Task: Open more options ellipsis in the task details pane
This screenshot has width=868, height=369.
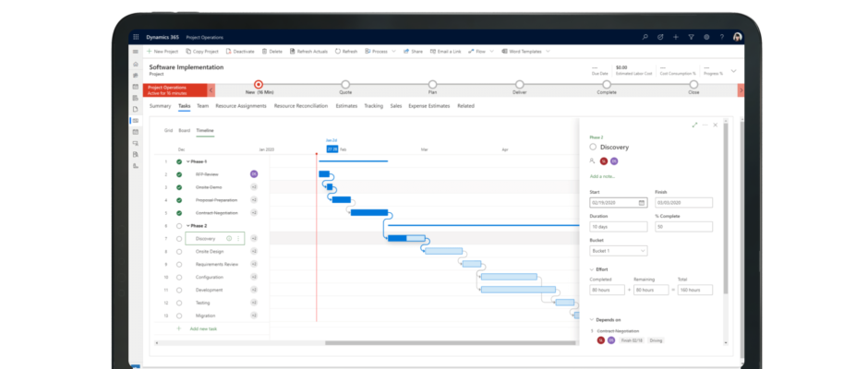Action: [x=705, y=125]
